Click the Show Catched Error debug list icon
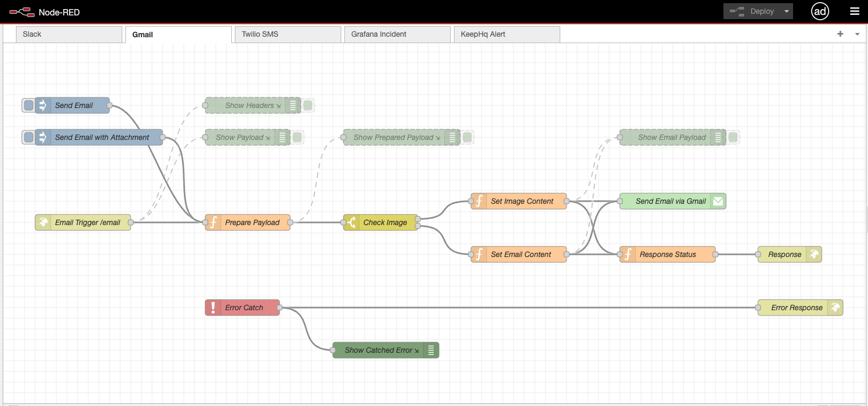868x406 pixels. [431, 350]
